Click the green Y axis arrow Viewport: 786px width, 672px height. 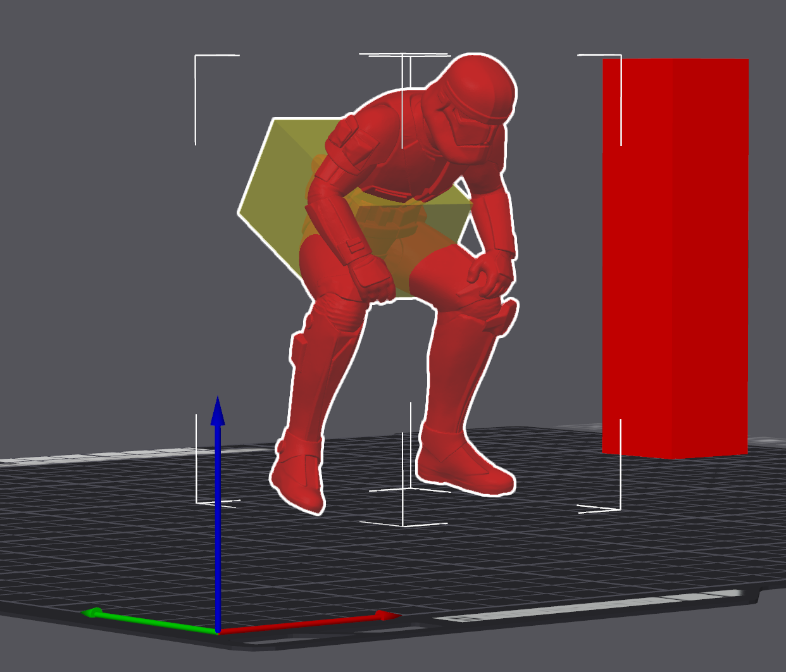coord(152,621)
